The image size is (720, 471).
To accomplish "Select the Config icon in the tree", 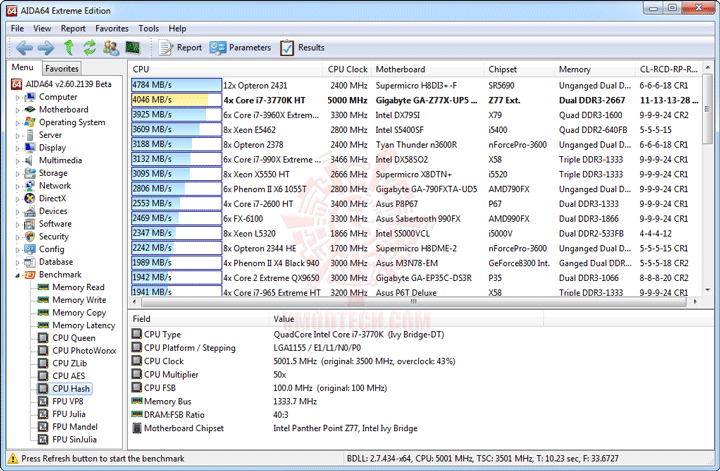I will (30, 249).
